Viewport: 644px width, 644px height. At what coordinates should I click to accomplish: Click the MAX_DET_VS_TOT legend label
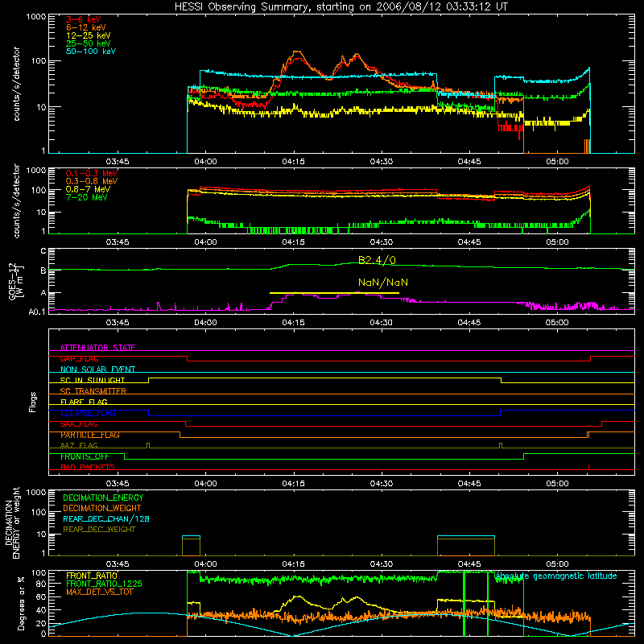click(x=99, y=592)
